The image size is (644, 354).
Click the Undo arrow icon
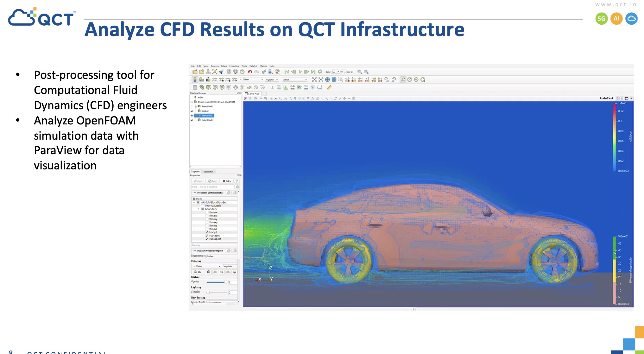[x=249, y=72]
